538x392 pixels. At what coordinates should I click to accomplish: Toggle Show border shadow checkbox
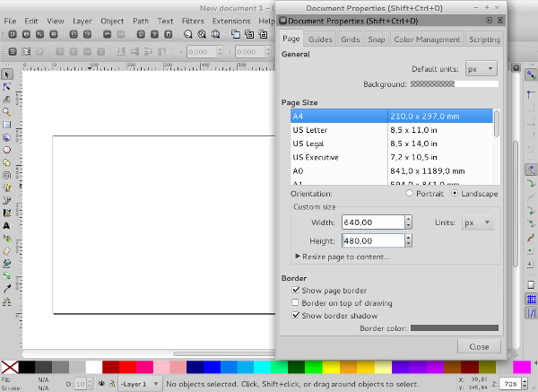(295, 315)
